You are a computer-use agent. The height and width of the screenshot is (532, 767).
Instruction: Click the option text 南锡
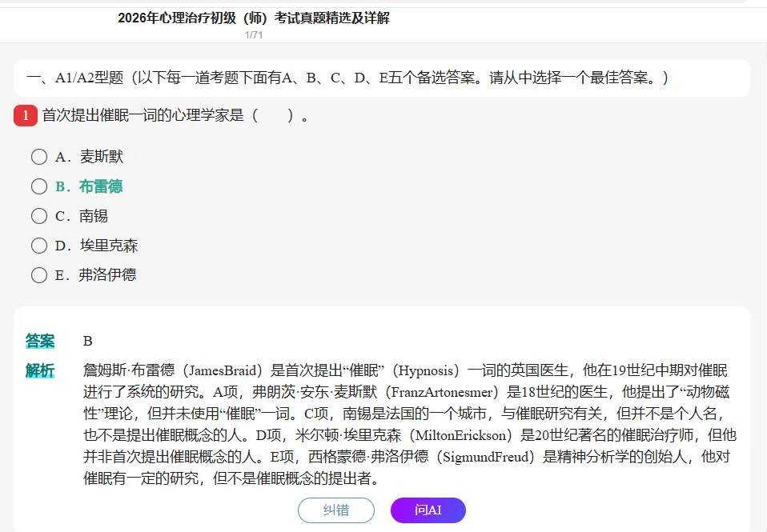94,216
